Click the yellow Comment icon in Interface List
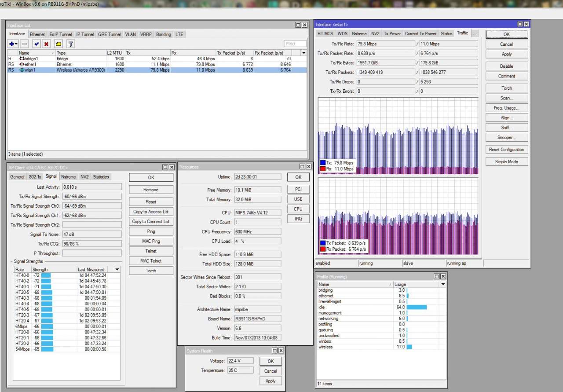563x392 pixels. click(x=58, y=44)
